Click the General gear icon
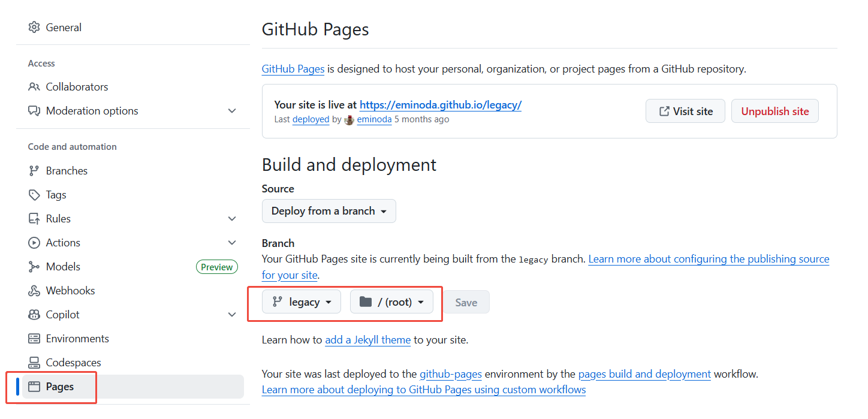 [x=34, y=28]
